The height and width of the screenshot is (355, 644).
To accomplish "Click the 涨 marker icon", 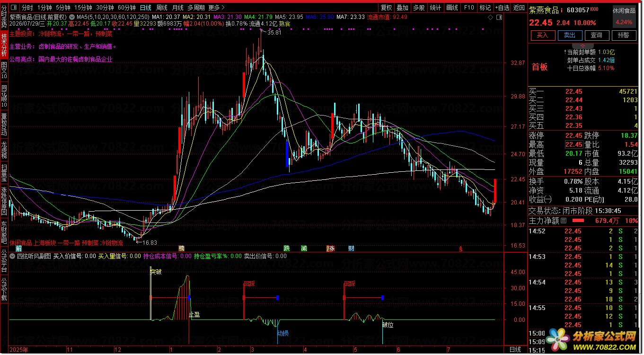I will pos(331,248).
